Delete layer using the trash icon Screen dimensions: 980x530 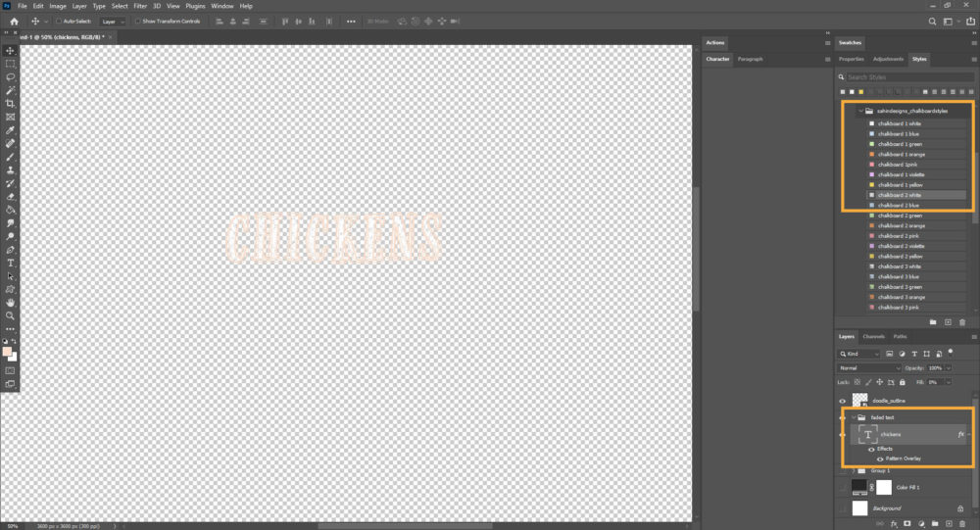962,523
